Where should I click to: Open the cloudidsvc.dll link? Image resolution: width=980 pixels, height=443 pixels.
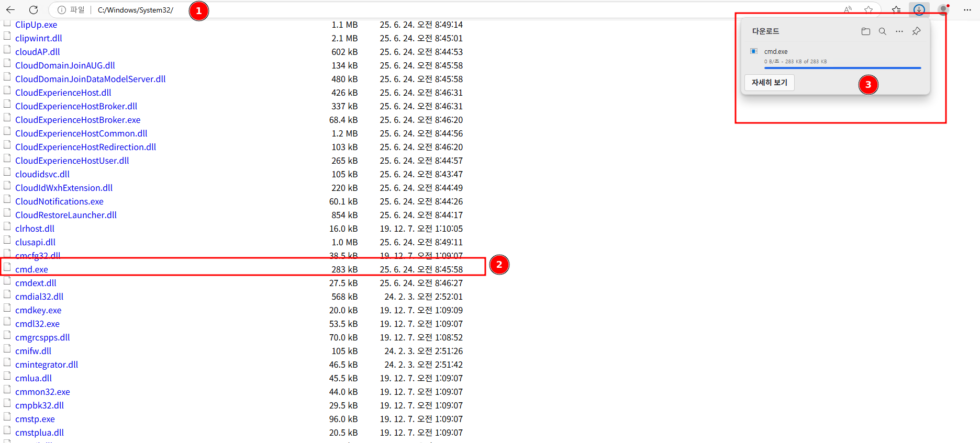click(x=42, y=174)
